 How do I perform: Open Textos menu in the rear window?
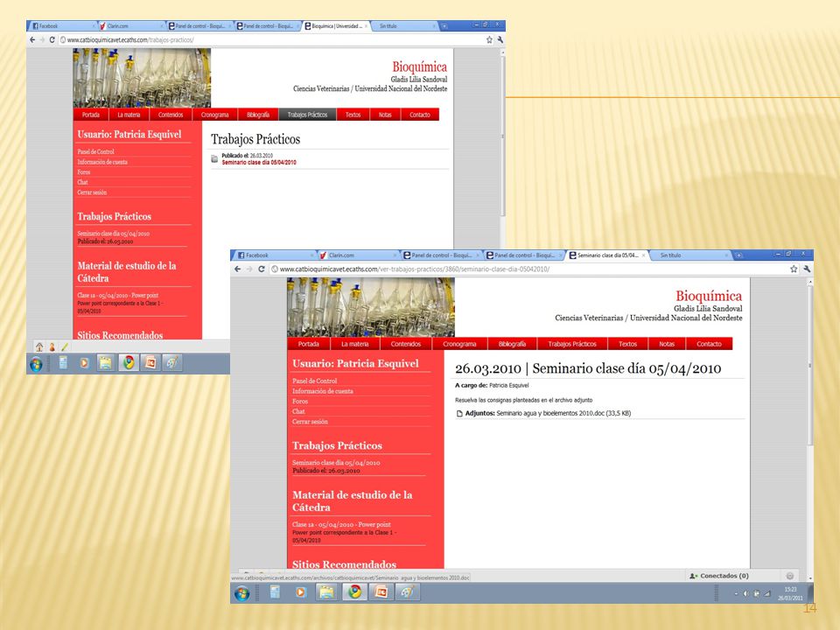(x=353, y=115)
